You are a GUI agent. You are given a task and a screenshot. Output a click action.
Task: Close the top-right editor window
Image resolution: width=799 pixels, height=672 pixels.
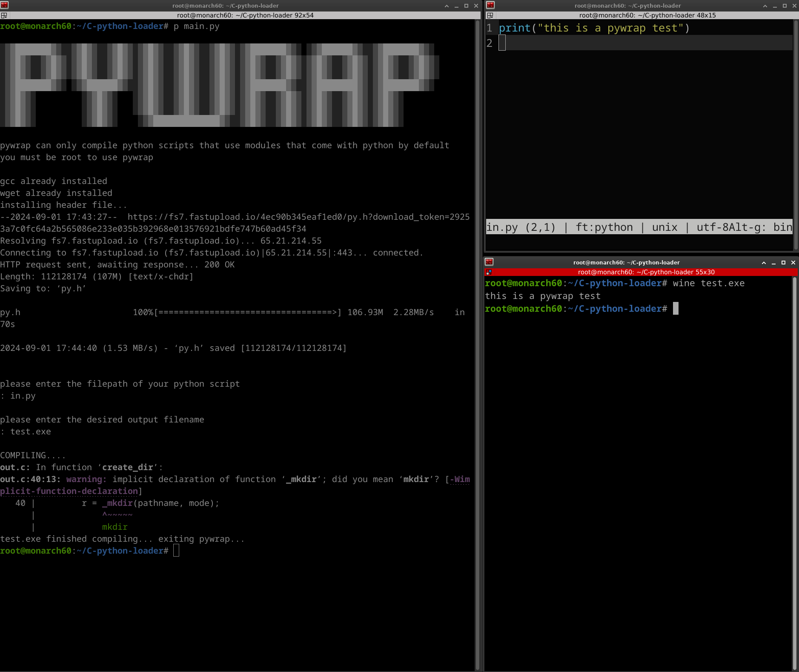click(794, 6)
